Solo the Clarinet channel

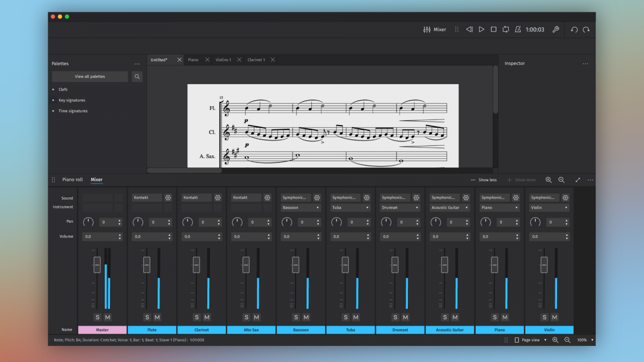point(196,317)
